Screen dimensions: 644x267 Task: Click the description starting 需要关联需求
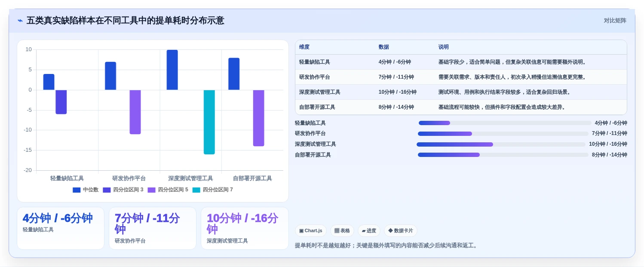[512, 77]
